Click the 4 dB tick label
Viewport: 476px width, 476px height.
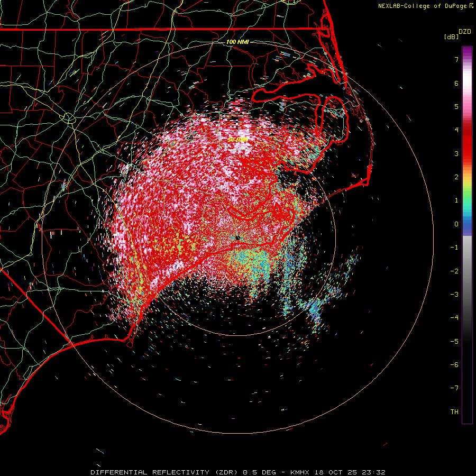pyautogui.click(x=456, y=130)
